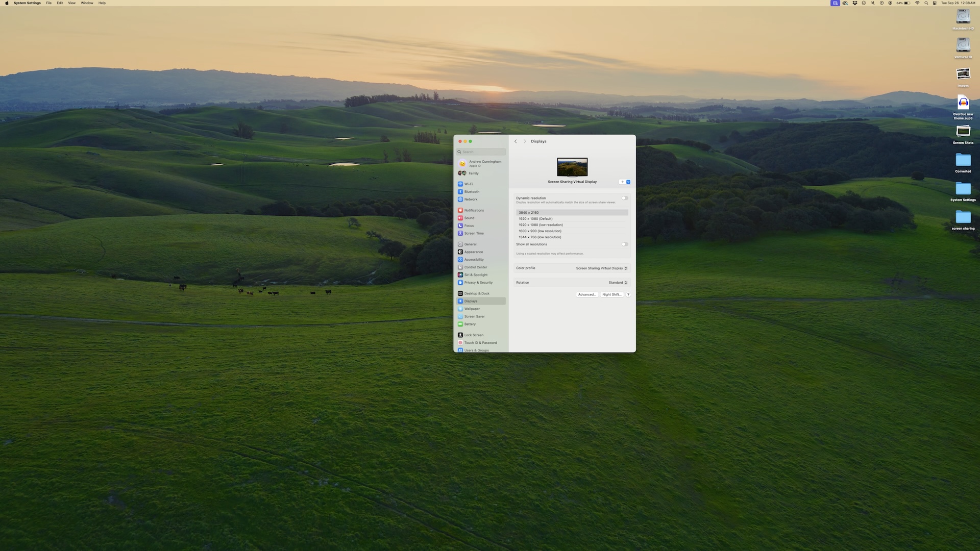Open the Rotation dropdown

[618, 283]
